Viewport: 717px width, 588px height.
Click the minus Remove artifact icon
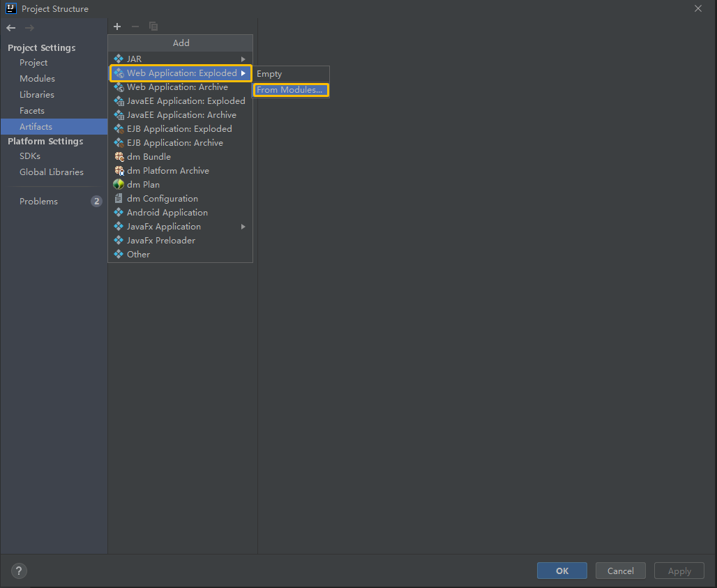click(135, 27)
